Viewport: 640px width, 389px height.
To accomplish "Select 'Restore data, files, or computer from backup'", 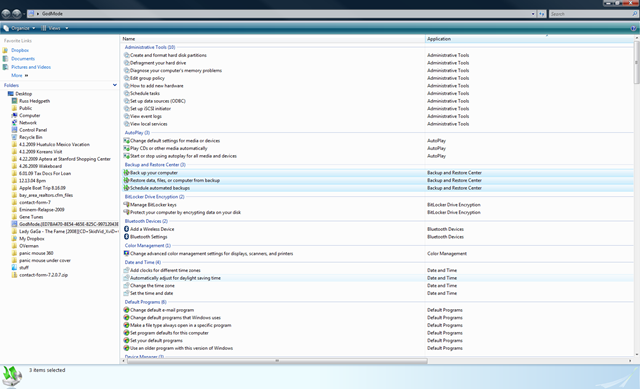I will coord(175,180).
